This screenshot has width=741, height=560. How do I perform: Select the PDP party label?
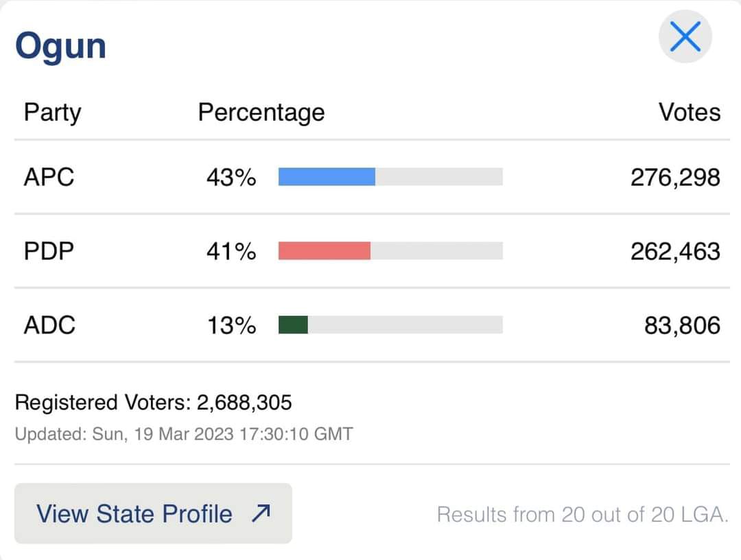(49, 251)
